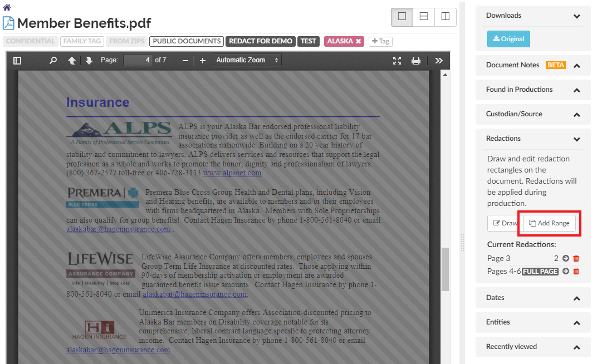Switch to single pane layout view
597x364 pixels.
pyautogui.click(x=402, y=17)
